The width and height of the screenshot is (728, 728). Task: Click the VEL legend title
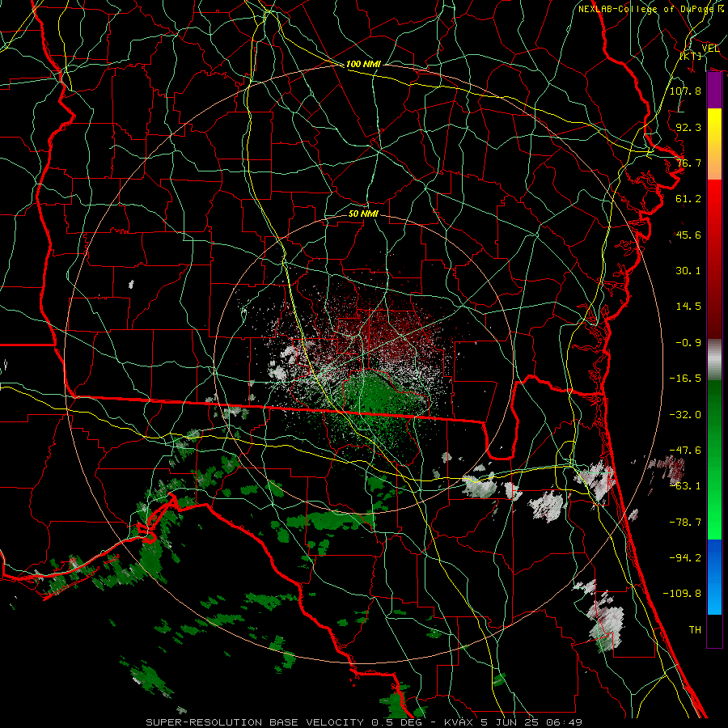[x=710, y=49]
